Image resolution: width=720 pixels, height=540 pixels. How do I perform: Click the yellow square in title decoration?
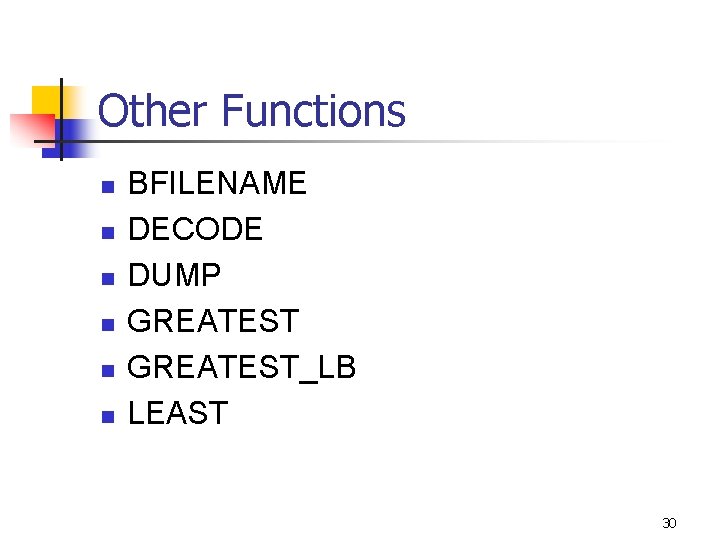tap(46, 100)
